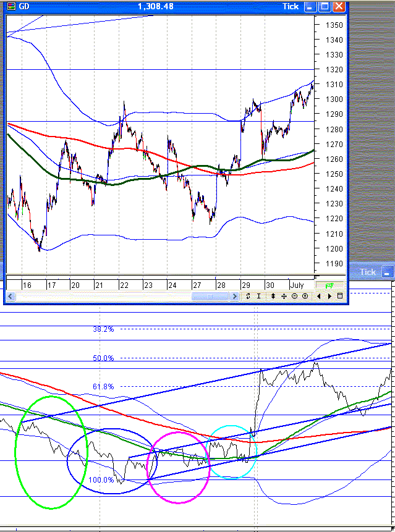The image size is (395, 532).
Task: Click the 1300 price axis label
Action: (x=334, y=99)
